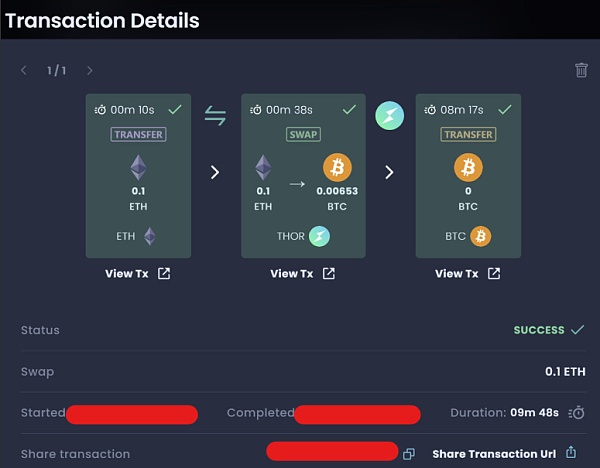
Task: Click the chevron between transfer and swap cards
Action: click(215, 172)
